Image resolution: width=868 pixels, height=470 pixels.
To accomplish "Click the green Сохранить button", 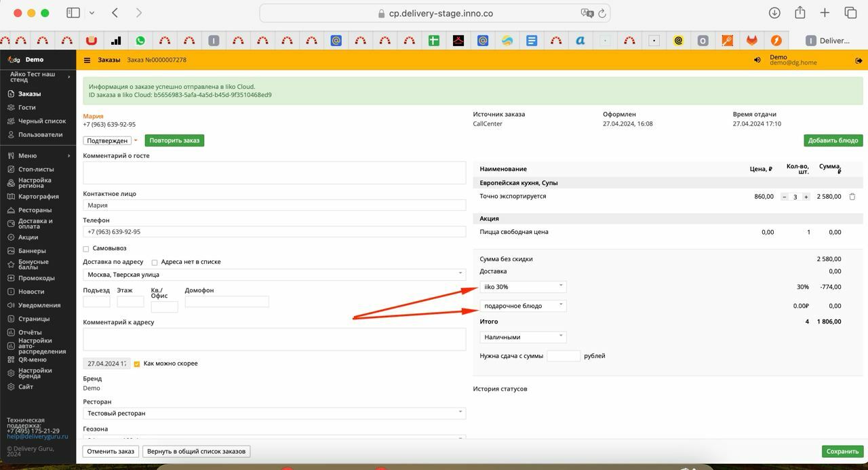I will [842, 452].
